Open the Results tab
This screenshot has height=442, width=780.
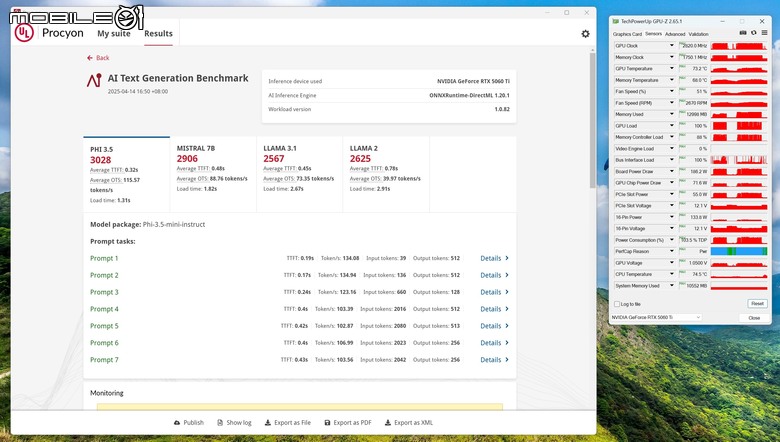(158, 34)
